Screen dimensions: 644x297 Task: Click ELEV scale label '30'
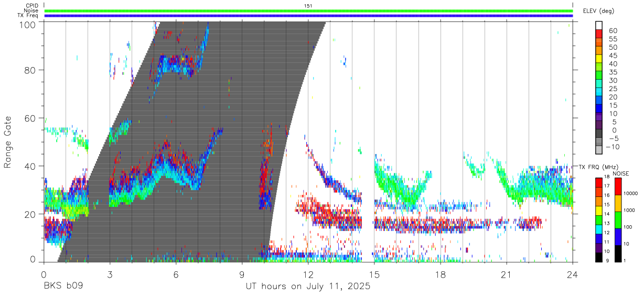tap(613, 81)
